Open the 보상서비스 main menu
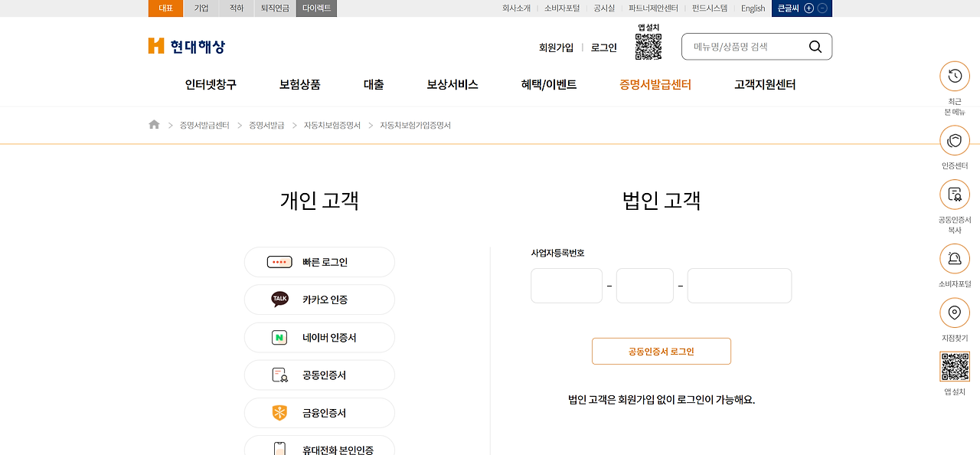Screen dimensions: 980x455 (452, 85)
